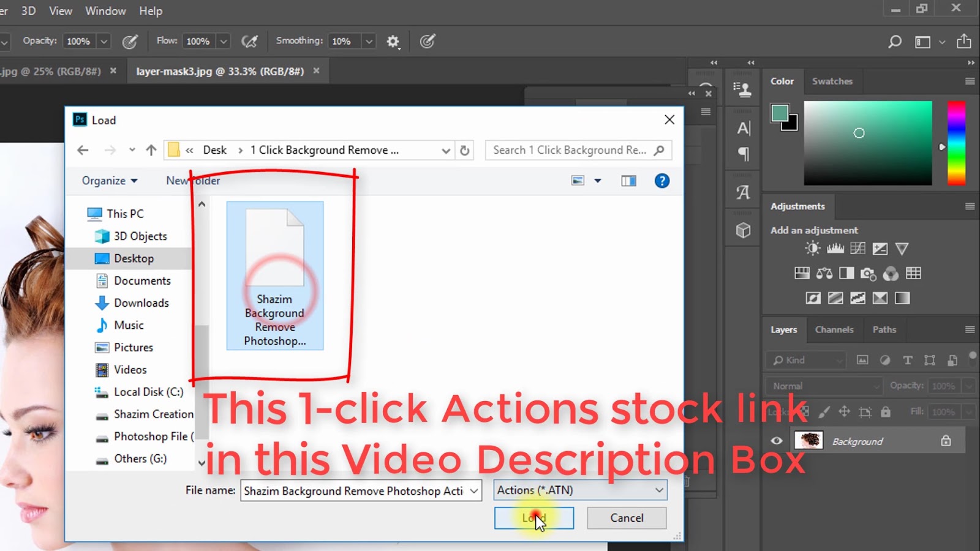Open Smoothing dropdown arrow
Image resolution: width=980 pixels, height=551 pixels.
[369, 42]
